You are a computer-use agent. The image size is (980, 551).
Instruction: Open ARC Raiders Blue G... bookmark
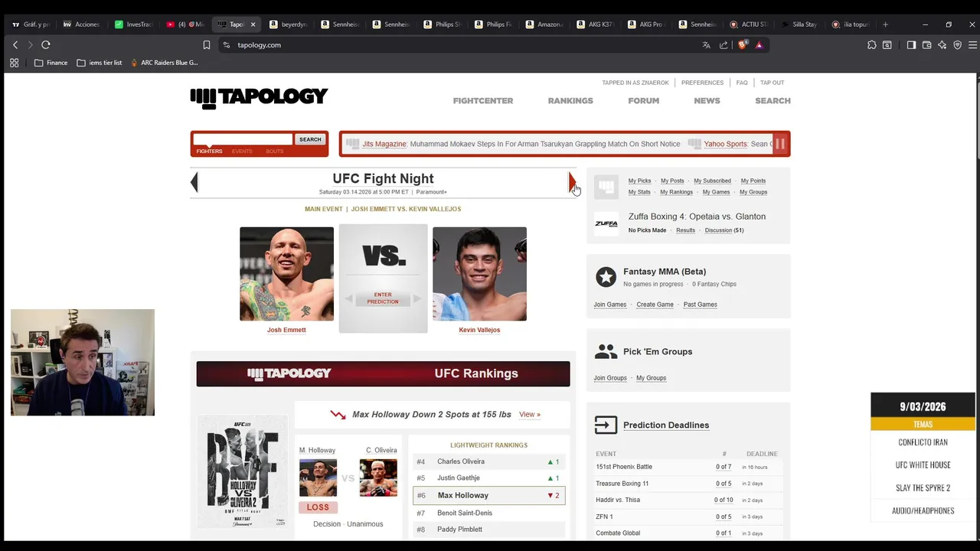[x=164, y=63]
